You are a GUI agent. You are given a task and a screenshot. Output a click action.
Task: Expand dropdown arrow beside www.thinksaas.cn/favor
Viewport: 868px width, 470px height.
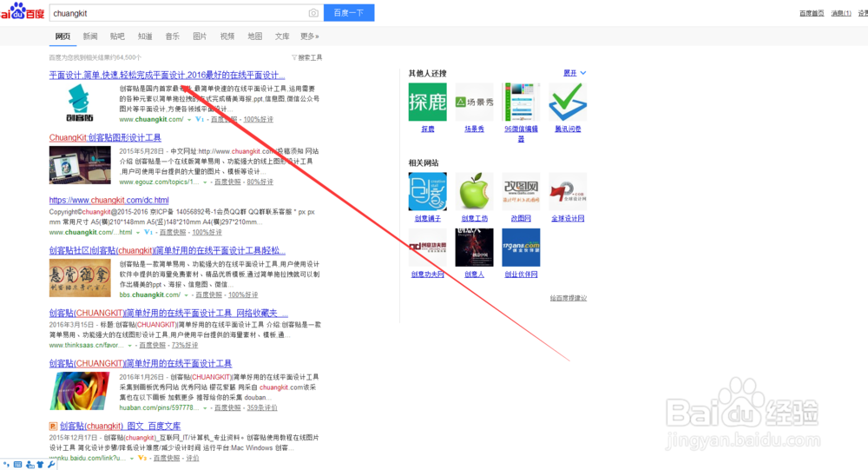click(x=129, y=345)
